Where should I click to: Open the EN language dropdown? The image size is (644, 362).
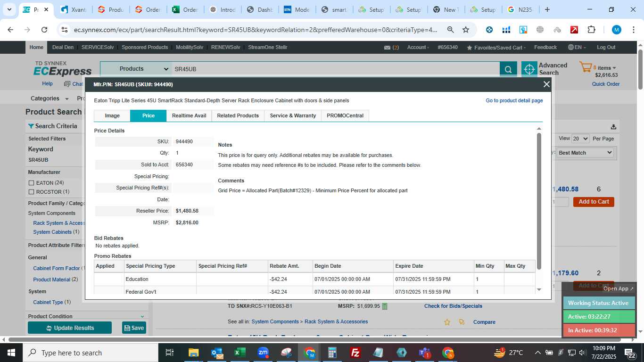tap(578, 48)
